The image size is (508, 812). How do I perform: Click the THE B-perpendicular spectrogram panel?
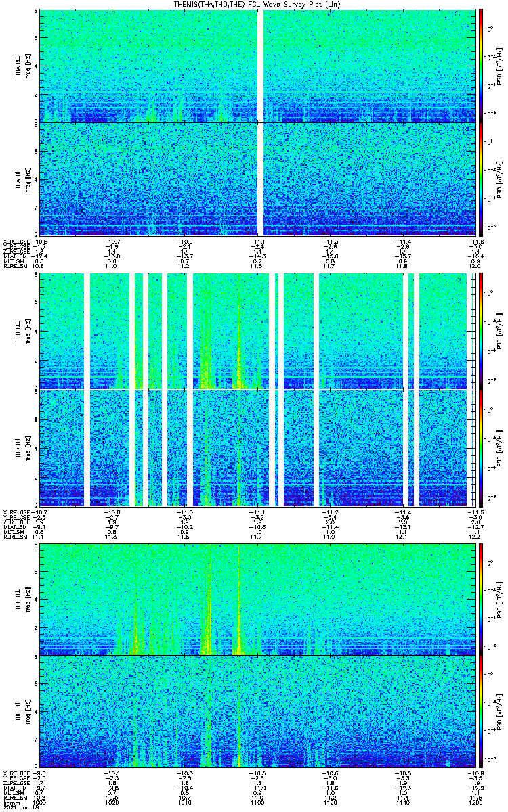pyautogui.click(x=256, y=598)
